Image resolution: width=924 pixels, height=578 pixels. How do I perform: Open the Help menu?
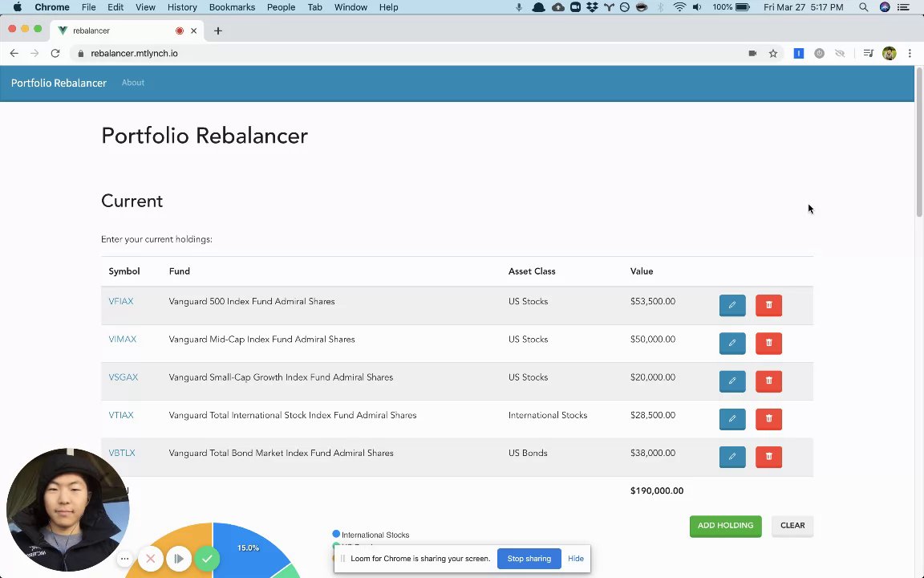388,7
